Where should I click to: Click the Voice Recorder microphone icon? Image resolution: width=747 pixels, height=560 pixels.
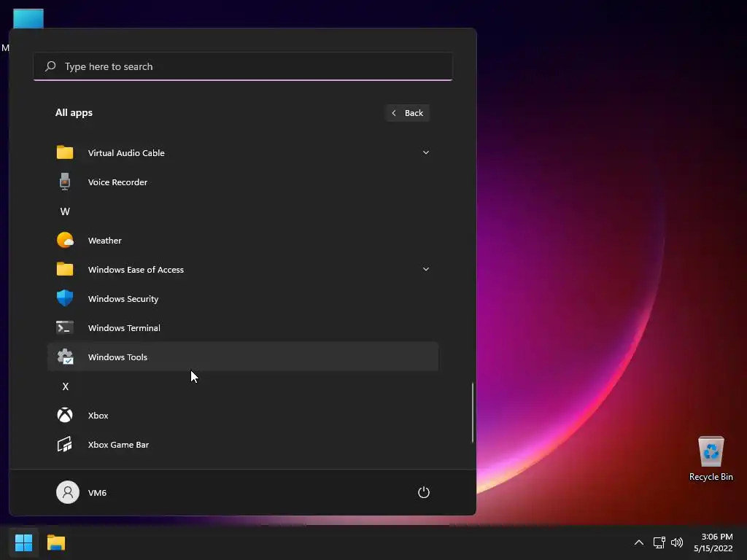pos(65,182)
